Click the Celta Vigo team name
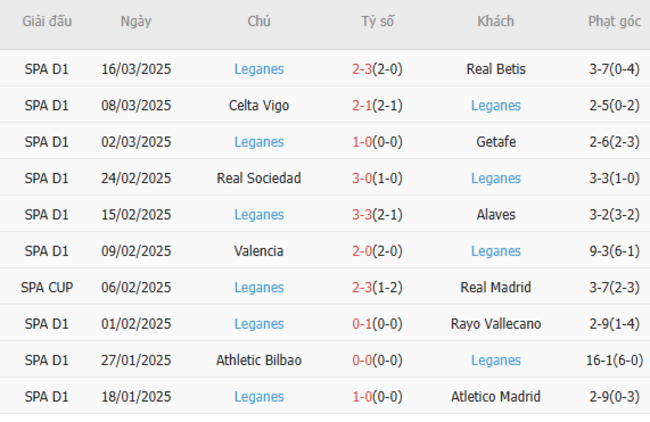 click(259, 105)
